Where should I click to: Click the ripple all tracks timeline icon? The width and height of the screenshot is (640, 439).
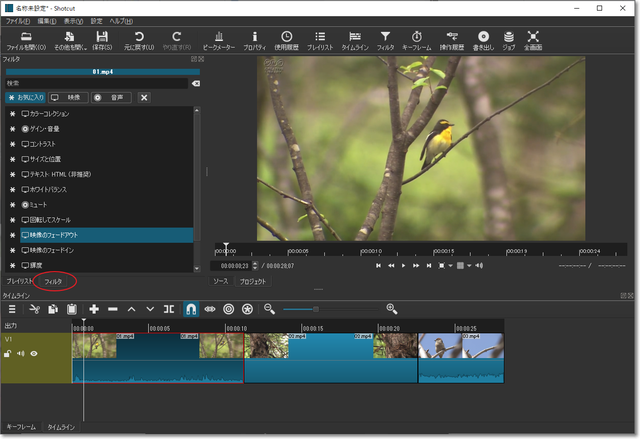pos(248,310)
